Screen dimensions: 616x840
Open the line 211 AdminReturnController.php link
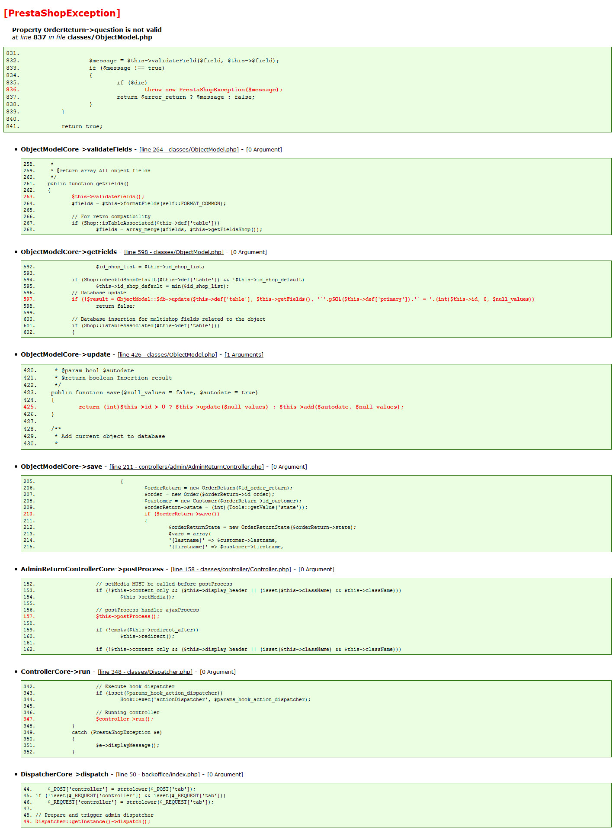pyautogui.click(x=186, y=467)
